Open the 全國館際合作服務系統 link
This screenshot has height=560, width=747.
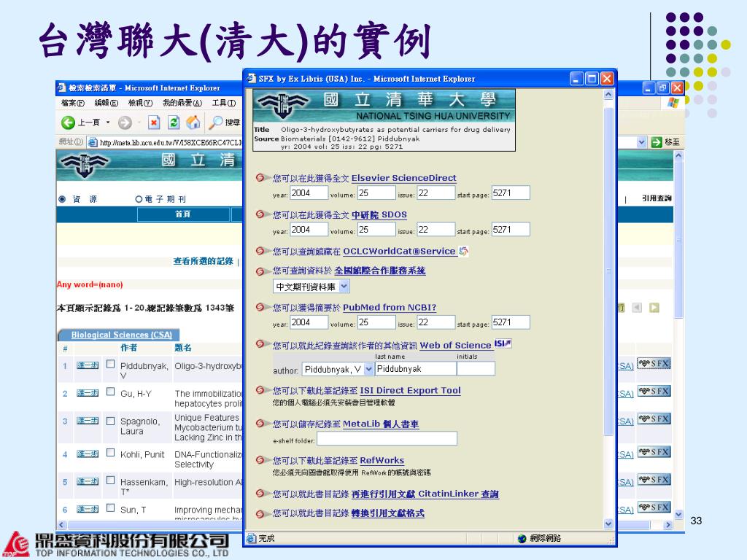tap(379, 271)
